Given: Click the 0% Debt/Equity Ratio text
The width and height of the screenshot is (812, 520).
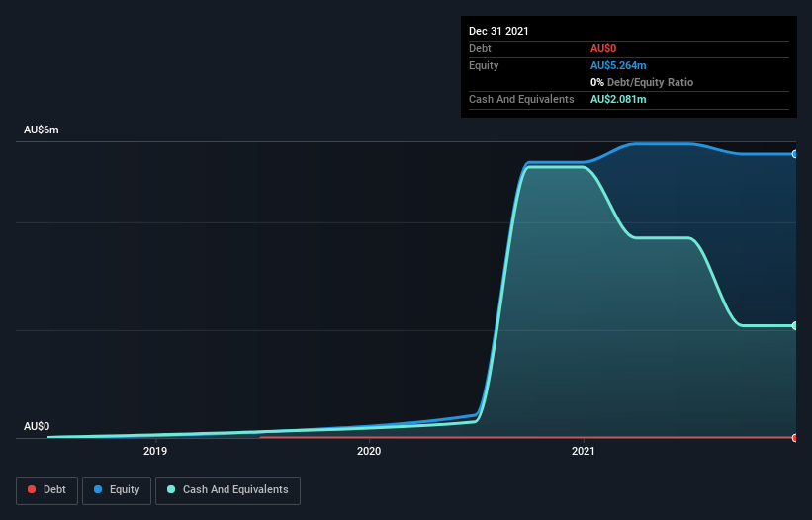Looking at the screenshot, I should tap(642, 82).
